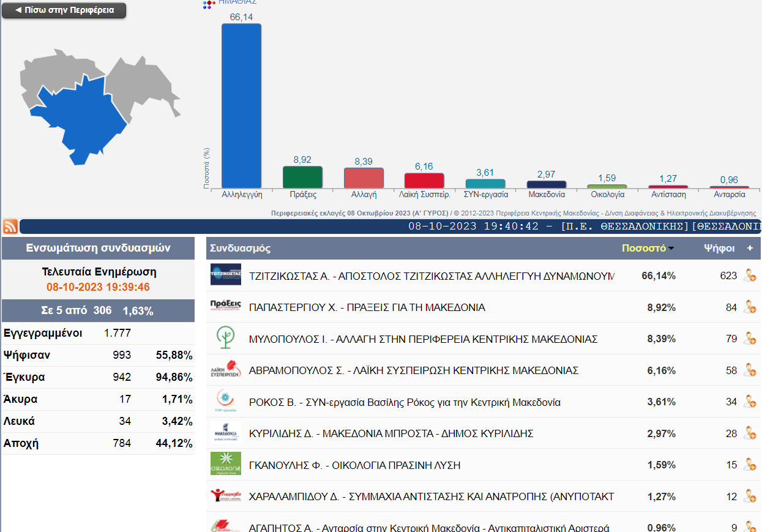762x532 pixels.
Task: Click candidates icon in Αβραμόπουλος row
Action: tap(749, 370)
